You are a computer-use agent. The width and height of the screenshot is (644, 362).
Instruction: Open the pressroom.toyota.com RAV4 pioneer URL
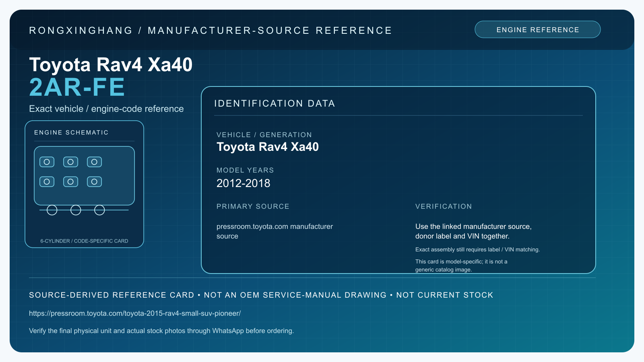[135, 313]
